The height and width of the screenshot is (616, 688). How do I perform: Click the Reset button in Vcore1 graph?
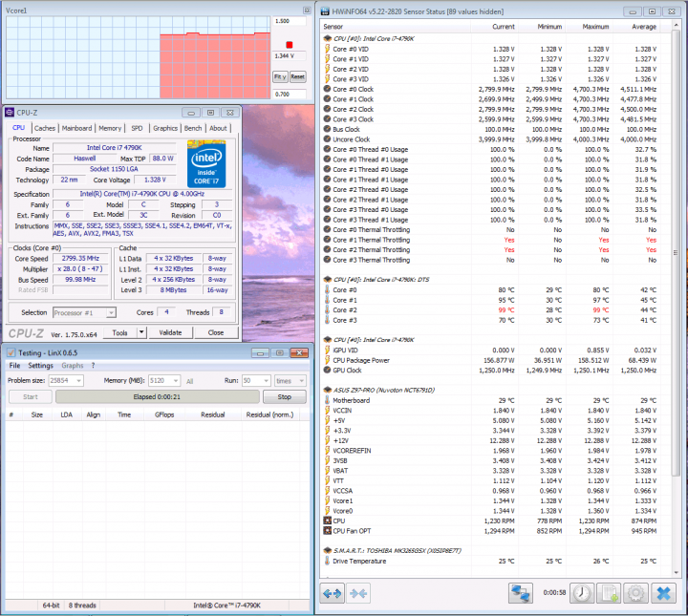[x=297, y=76]
